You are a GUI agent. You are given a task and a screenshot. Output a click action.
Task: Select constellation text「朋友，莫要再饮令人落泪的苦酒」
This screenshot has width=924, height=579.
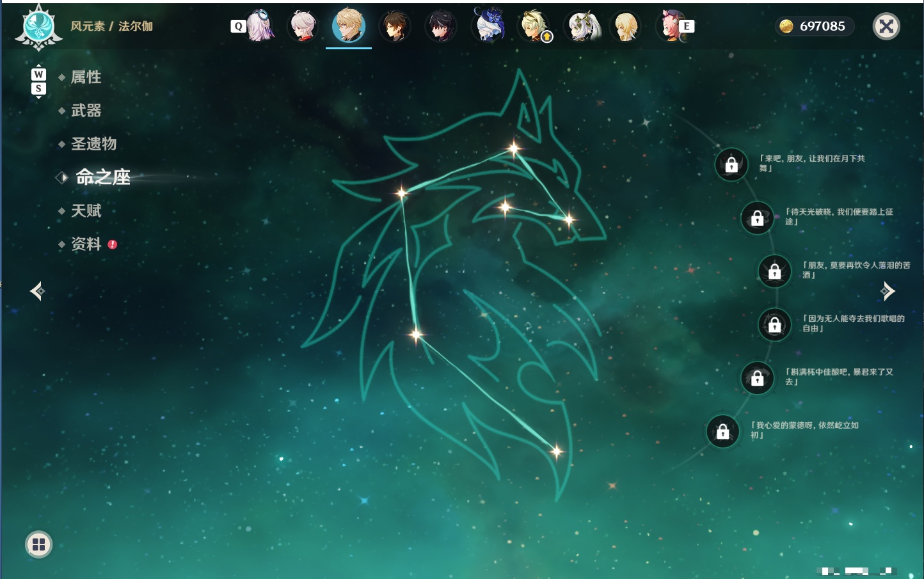[856, 270]
